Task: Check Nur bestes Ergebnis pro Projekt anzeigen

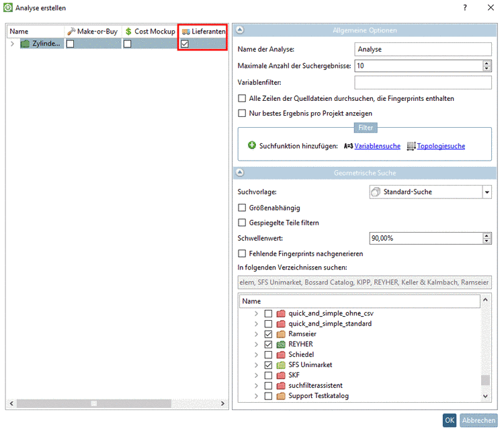Action: 242,113
